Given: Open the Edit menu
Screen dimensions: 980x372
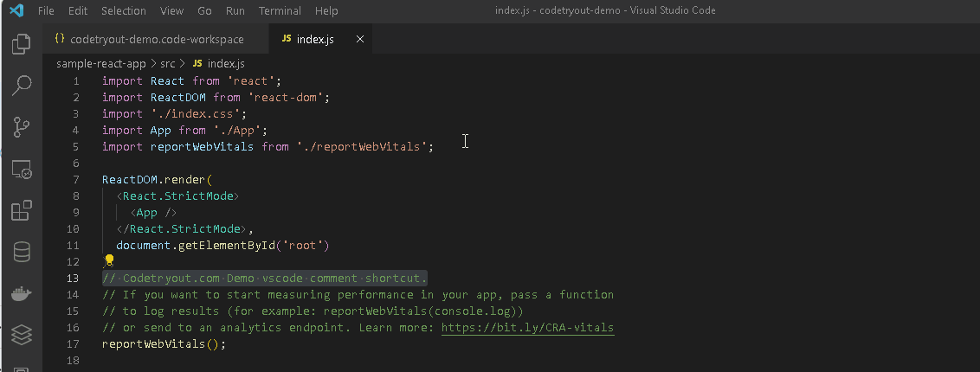Looking at the screenshot, I should 78,10.
